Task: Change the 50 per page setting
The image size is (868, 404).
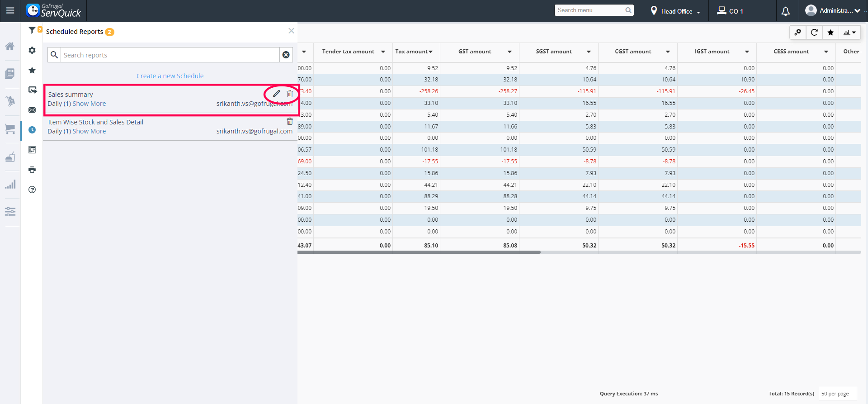Action: [x=838, y=394]
